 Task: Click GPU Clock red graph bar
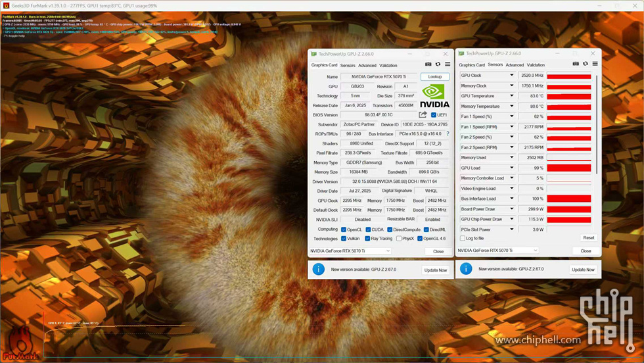point(569,76)
